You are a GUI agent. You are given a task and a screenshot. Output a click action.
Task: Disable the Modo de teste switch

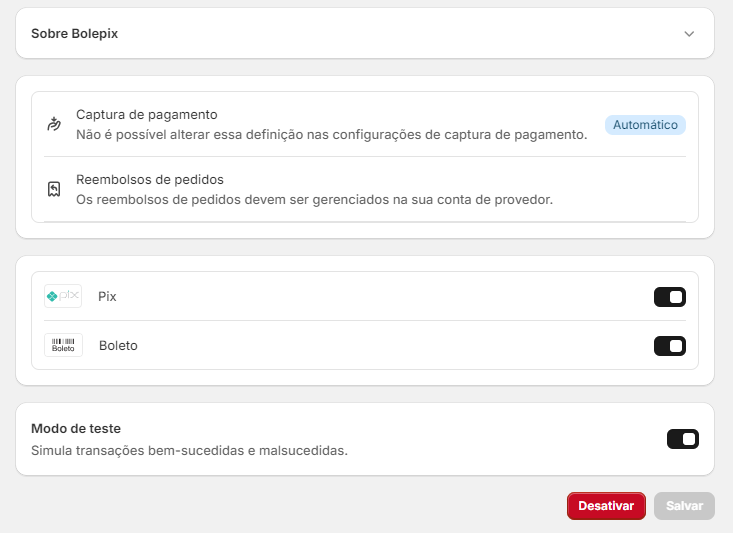(683, 439)
